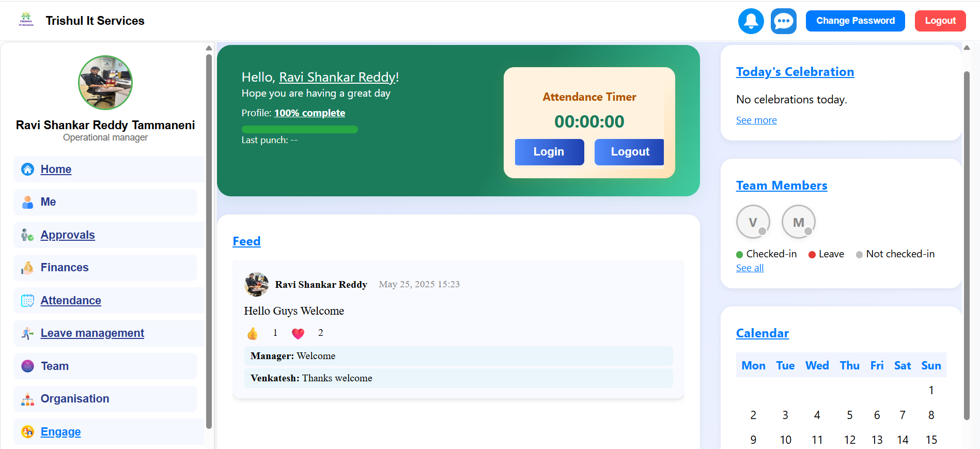The width and height of the screenshot is (980, 449).
Task: Click team member avatar V
Action: 753,222
